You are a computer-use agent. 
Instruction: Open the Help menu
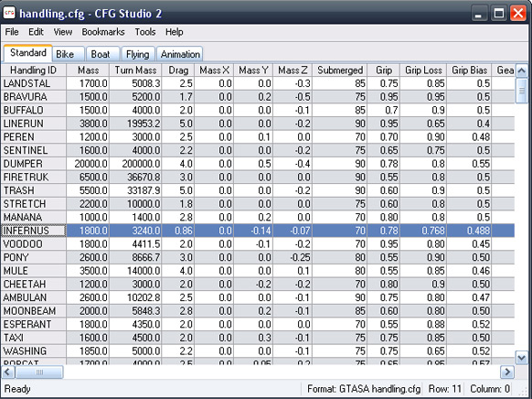point(175,32)
